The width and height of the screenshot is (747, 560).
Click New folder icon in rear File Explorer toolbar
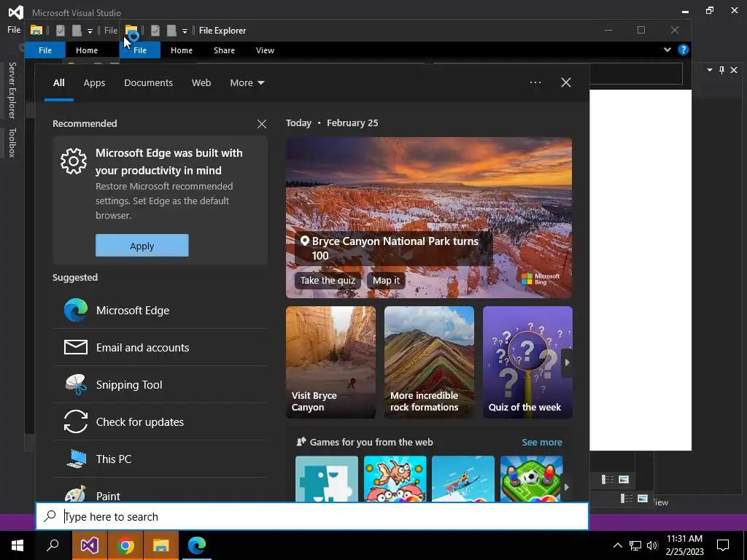(x=77, y=31)
